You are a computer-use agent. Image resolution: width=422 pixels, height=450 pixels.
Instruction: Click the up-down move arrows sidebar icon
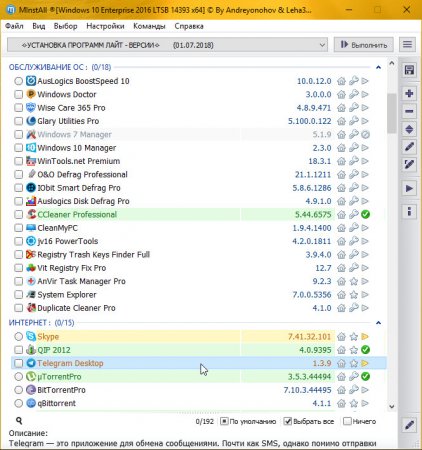pos(409,129)
